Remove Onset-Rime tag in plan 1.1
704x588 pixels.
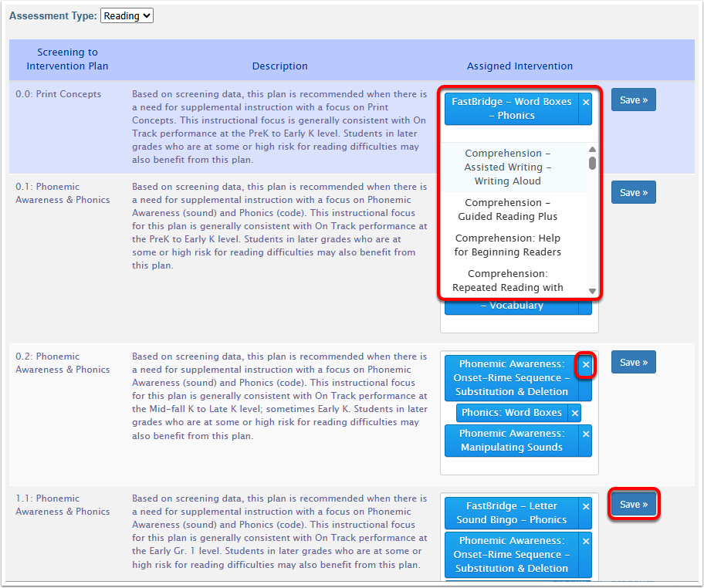coord(586,542)
